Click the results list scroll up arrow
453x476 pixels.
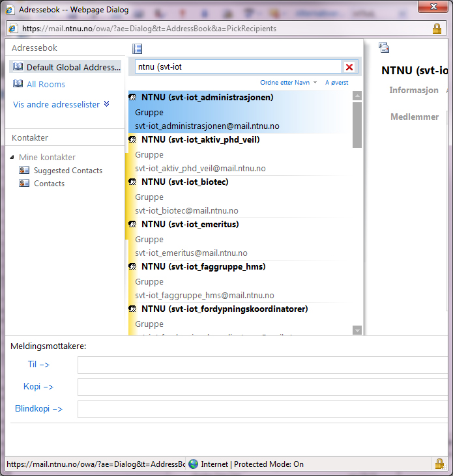[x=357, y=96]
